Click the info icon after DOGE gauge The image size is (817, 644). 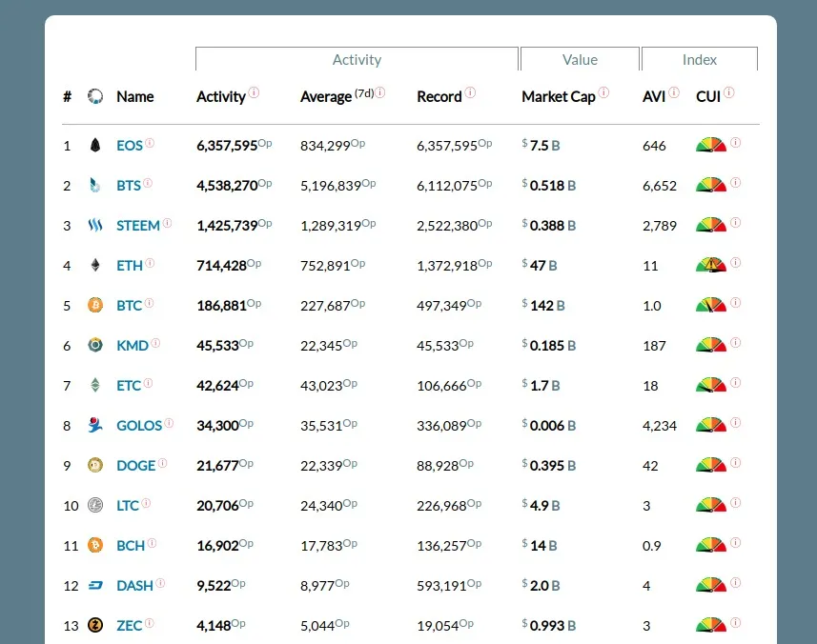coord(735,462)
